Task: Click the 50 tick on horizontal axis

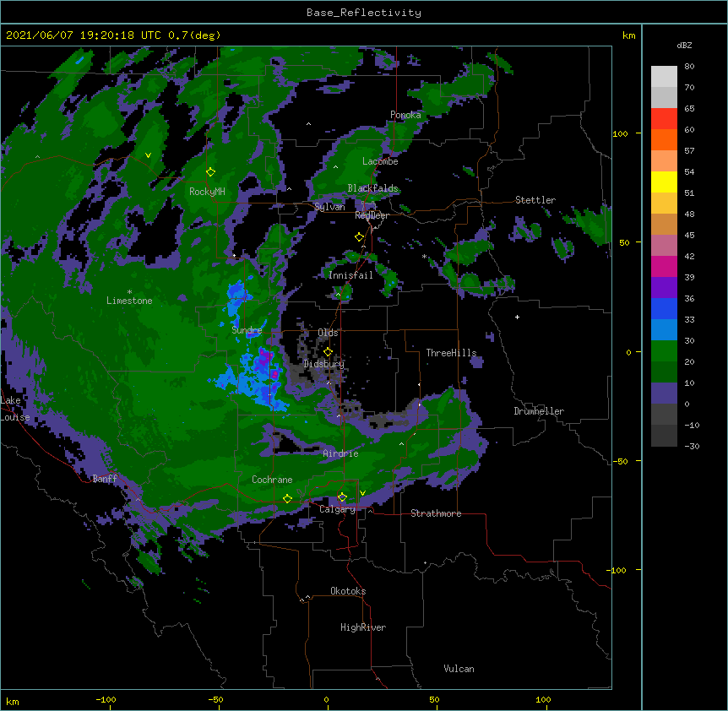Action: [x=435, y=699]
